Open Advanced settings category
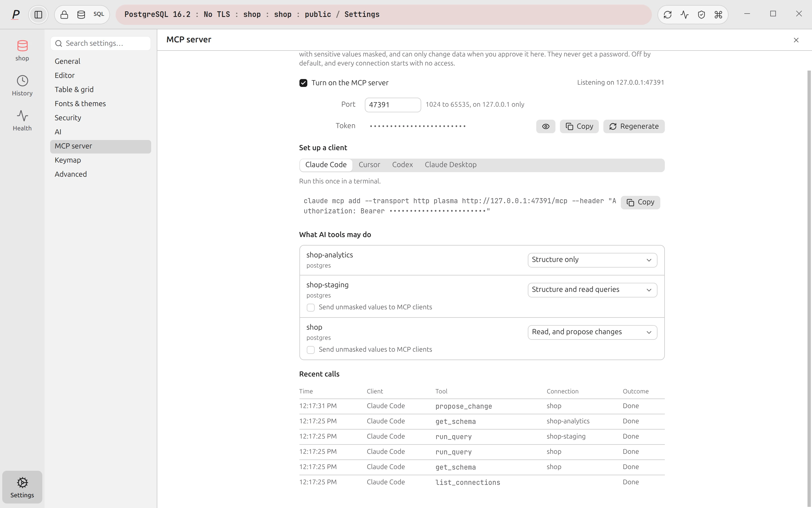Screen dimensions: 812x508 (101, 174)
